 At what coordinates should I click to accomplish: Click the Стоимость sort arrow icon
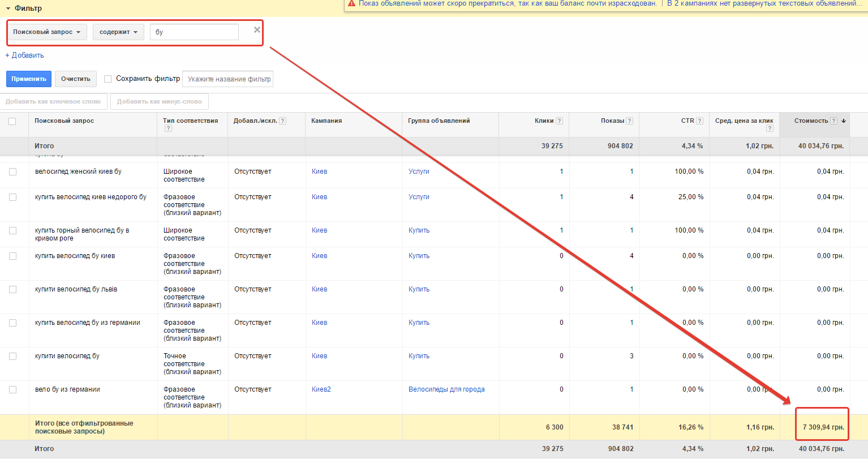point(844,121)
